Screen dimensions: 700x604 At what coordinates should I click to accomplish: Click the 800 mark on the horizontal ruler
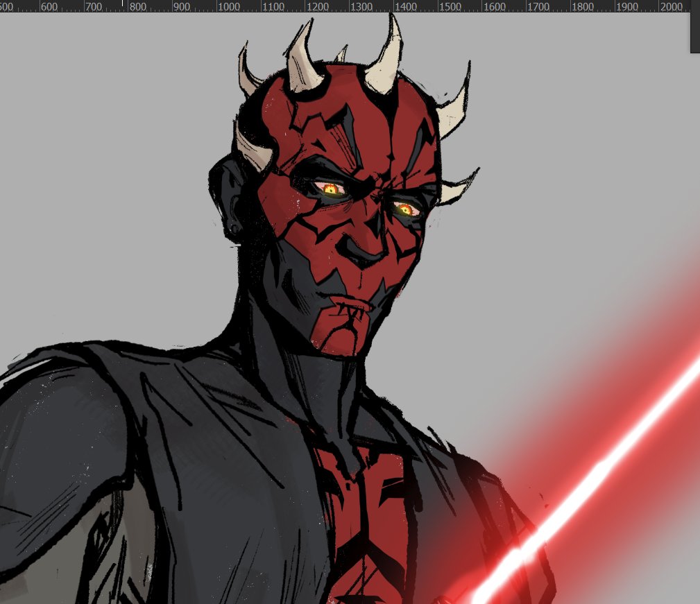138,7
